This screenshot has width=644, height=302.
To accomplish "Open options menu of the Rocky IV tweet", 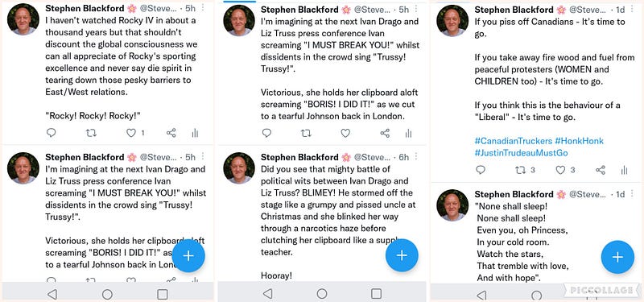I will tap(204, 8).
